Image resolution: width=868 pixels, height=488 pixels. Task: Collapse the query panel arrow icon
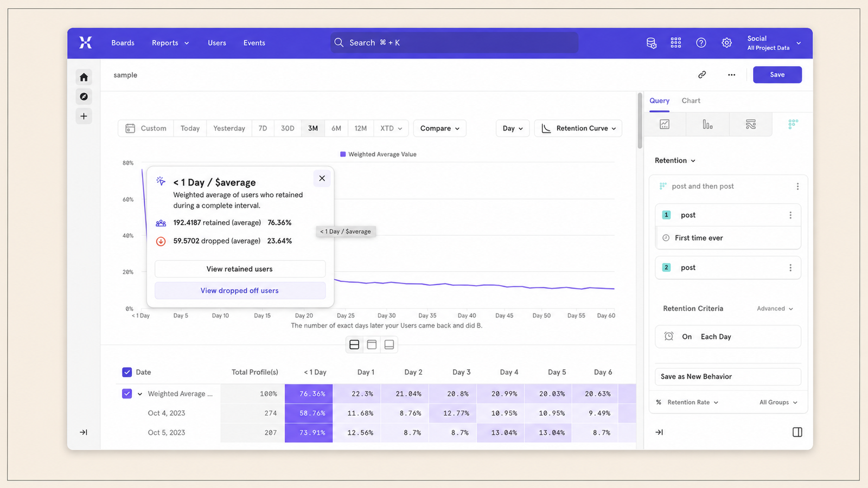point(659,432)
